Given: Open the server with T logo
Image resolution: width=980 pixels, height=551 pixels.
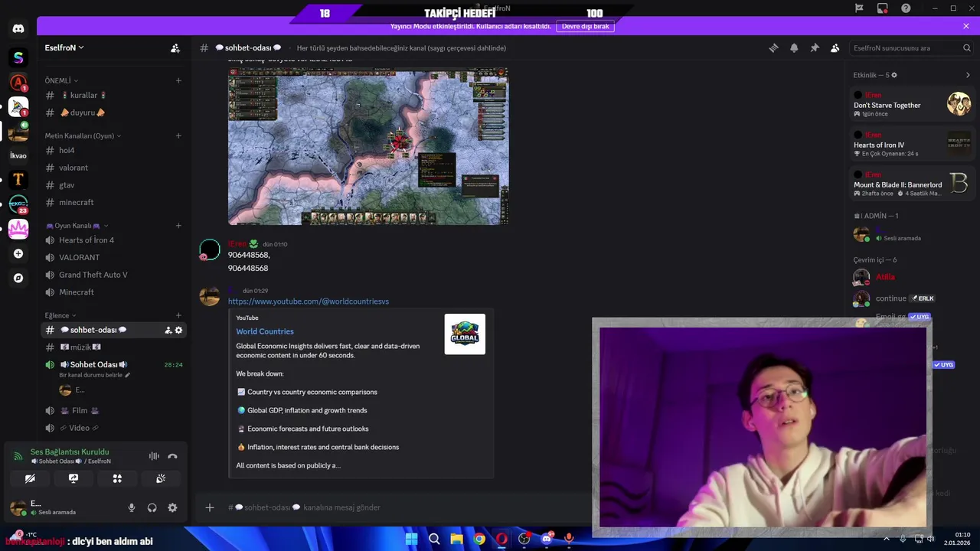Looking at the screenshot, I should tap(18, 180).
